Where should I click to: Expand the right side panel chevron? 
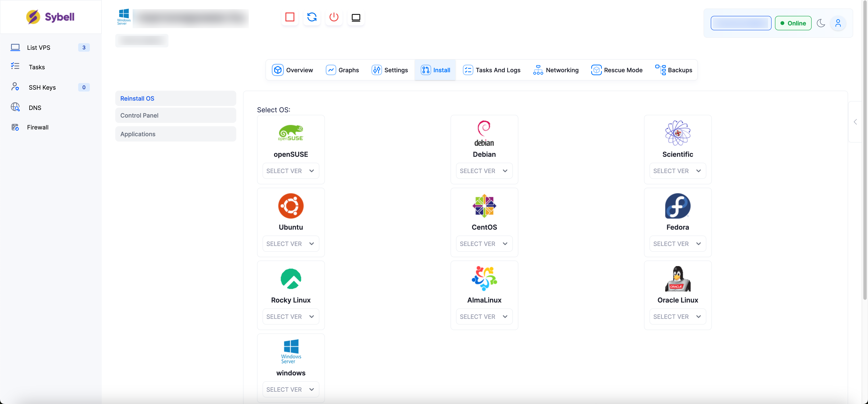coord(855,122)
